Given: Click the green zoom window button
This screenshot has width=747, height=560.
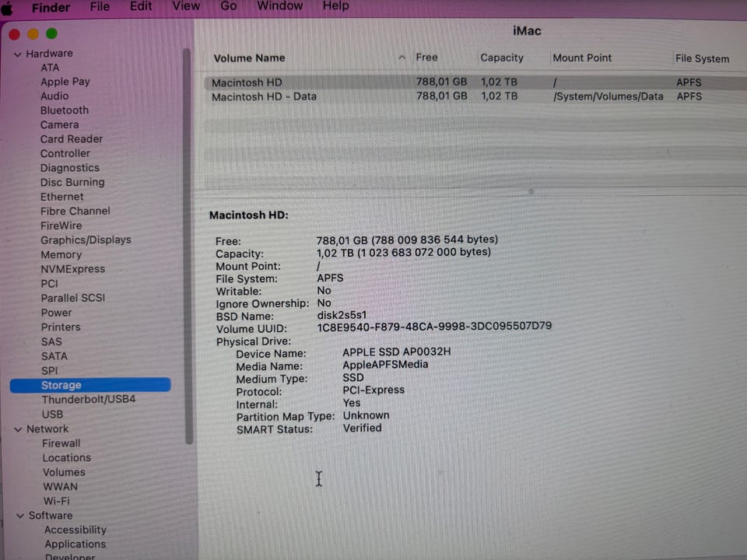Looking at the screenshot, I should pos(51,33).
